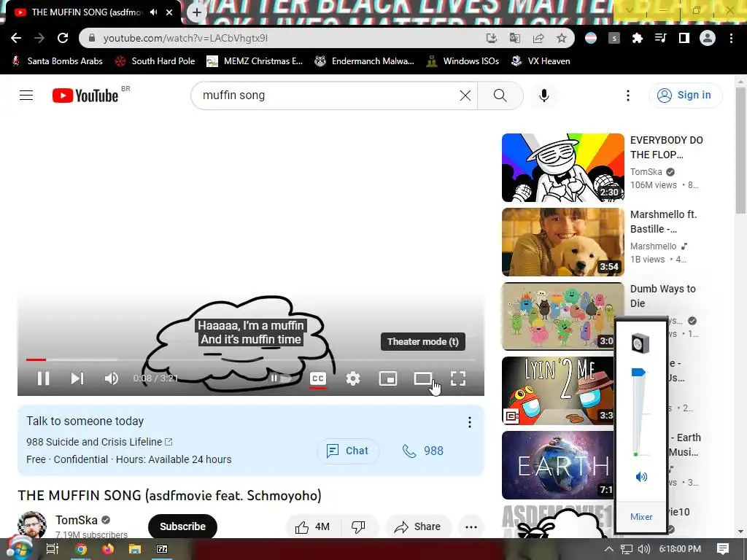The width and height of the screenshot is (747, 560).
Task: Open VX Heaven bookmark
Action: click(541, 61)
